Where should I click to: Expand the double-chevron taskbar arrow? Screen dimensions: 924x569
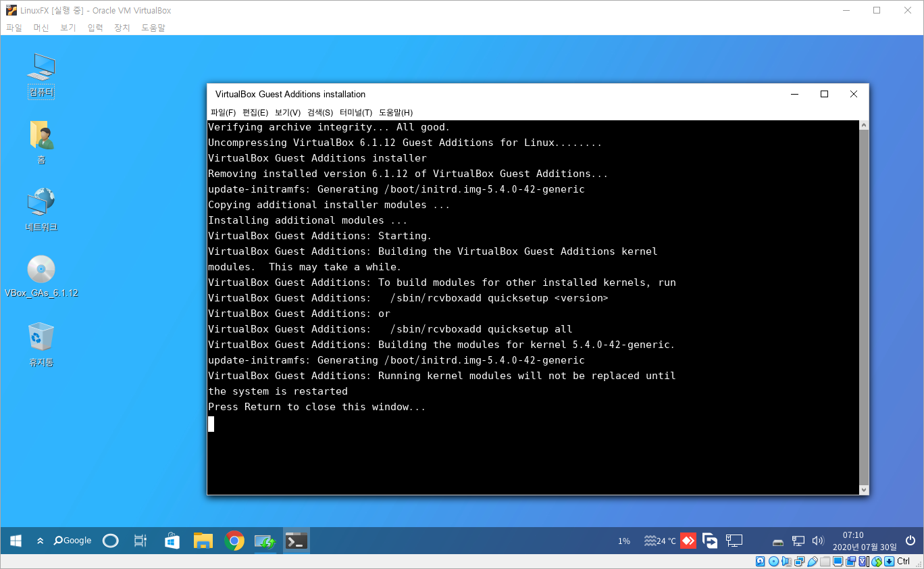pyautogui.click(x=40, y=541)
